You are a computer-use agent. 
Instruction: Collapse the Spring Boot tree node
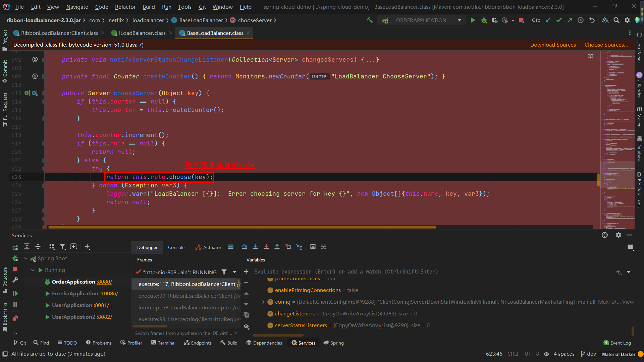[26, 258]
